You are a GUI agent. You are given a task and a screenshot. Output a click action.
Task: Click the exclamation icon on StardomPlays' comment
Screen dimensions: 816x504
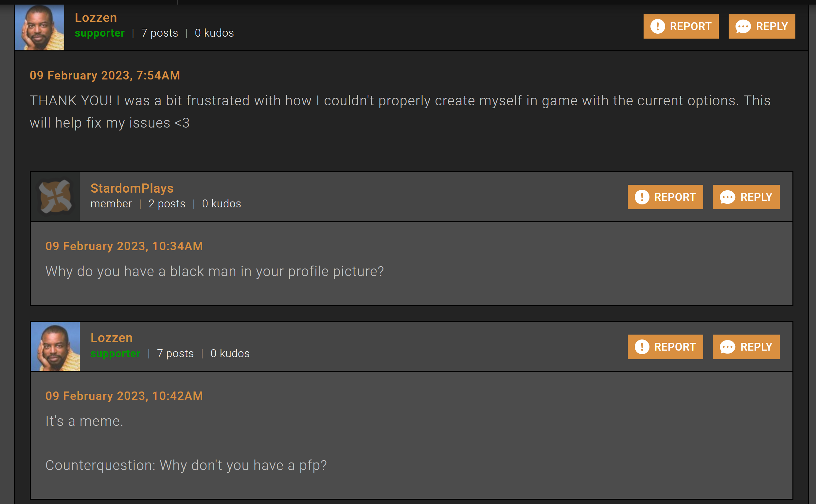[642, 197]
